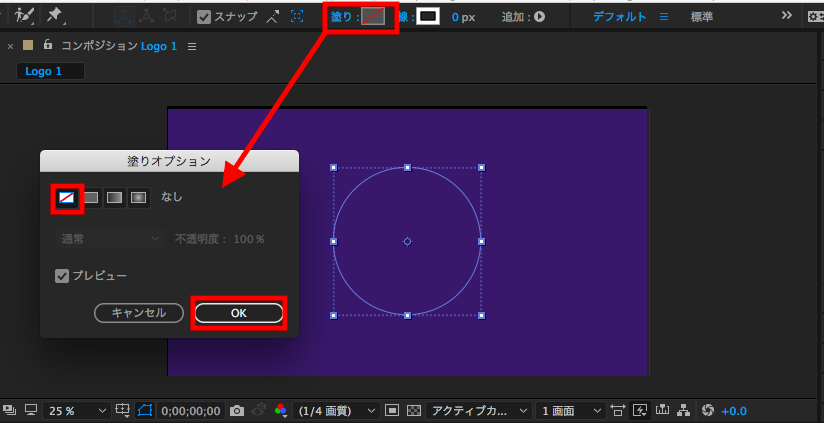Click the 0;00;00;00 current time display
Image resolution: width=824 pixels, height=423 pixels.
click(191, 411)
